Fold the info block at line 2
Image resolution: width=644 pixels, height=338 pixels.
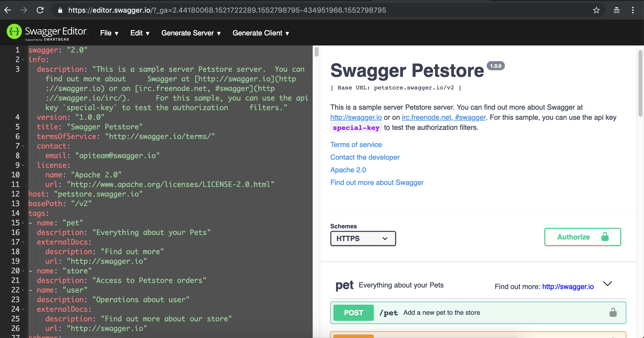[x=23, y=60]
